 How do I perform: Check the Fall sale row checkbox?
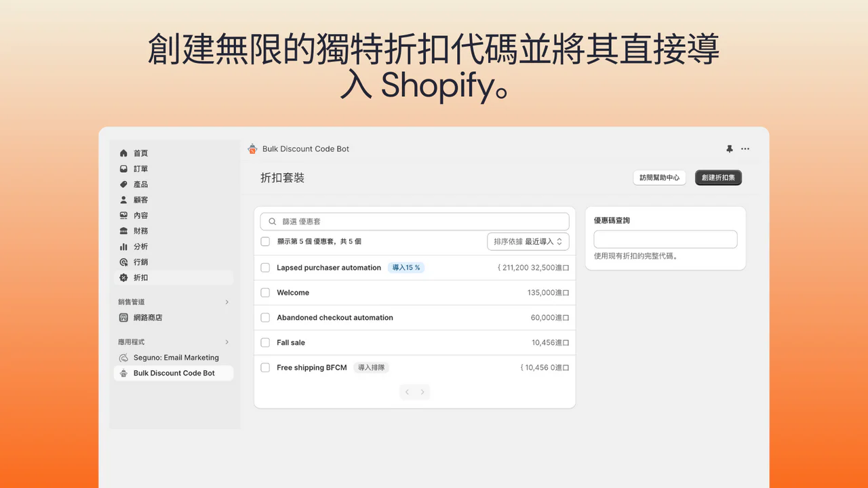click(265, 343)
